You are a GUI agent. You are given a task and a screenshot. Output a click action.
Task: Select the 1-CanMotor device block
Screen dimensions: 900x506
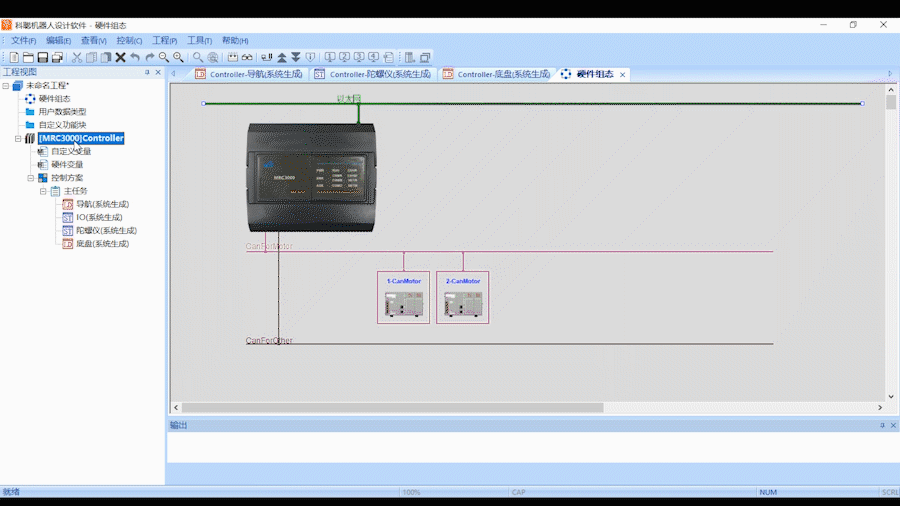coord(404,297)
